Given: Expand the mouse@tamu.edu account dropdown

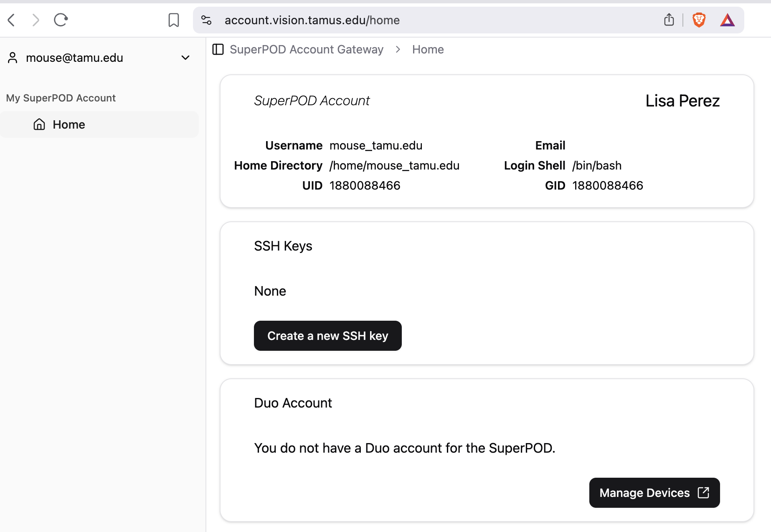Looking at the screenshot, I should [x=185, y=58].
